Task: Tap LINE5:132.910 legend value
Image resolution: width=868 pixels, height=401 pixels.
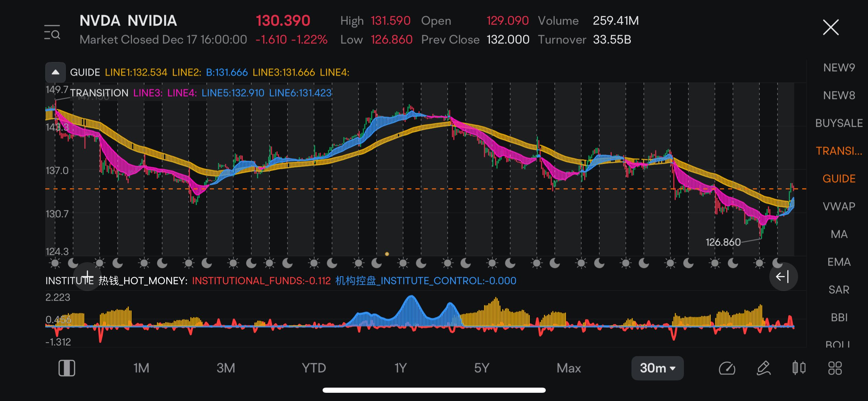Action: click(x=233, y=93)
